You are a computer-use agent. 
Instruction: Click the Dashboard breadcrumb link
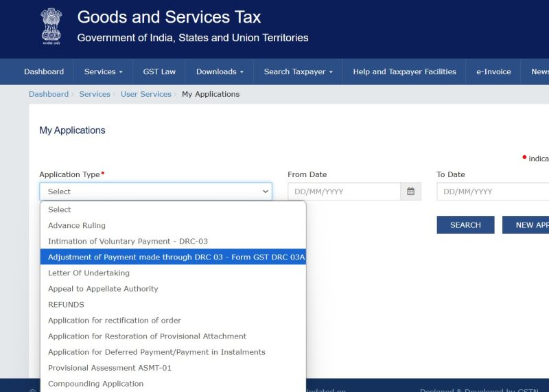(x=48, y=94)
